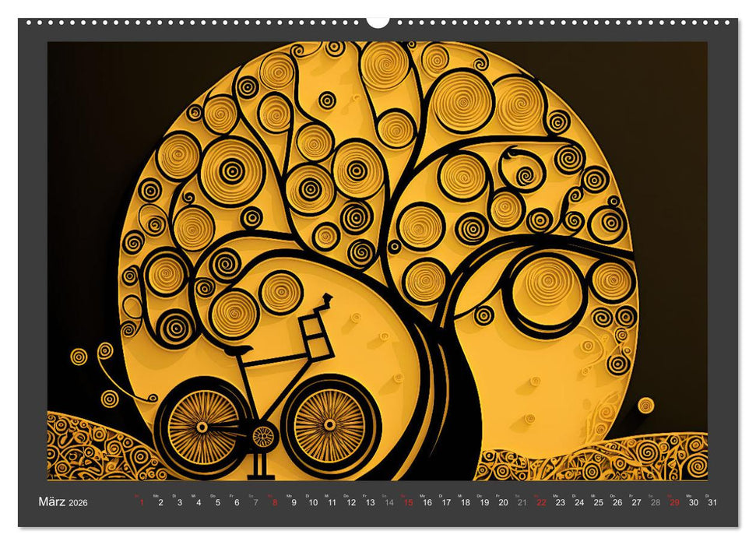
Task: Pick Friday 20 in the date row
Action: (502, 502)
